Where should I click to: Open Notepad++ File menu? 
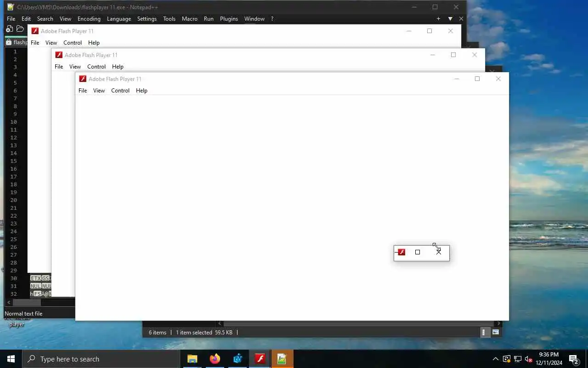(x=11, y=19)
